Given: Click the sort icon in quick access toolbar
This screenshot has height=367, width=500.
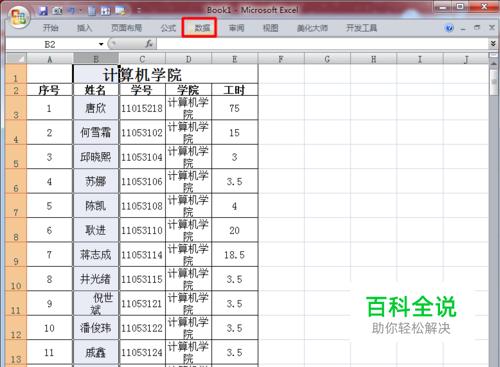Looking at the screenshot, I should coord(106,11).
